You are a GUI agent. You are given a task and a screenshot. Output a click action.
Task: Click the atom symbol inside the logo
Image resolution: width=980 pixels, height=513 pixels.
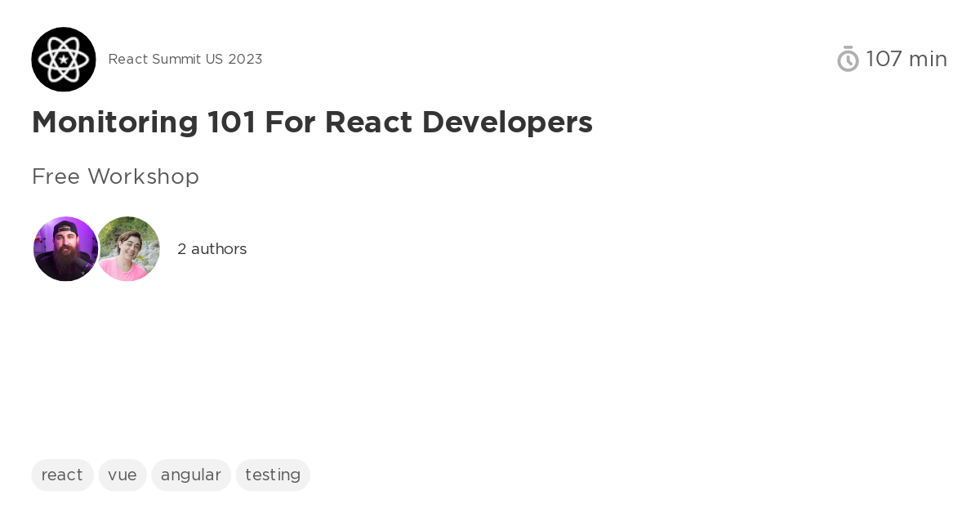[x=64, y=59]
